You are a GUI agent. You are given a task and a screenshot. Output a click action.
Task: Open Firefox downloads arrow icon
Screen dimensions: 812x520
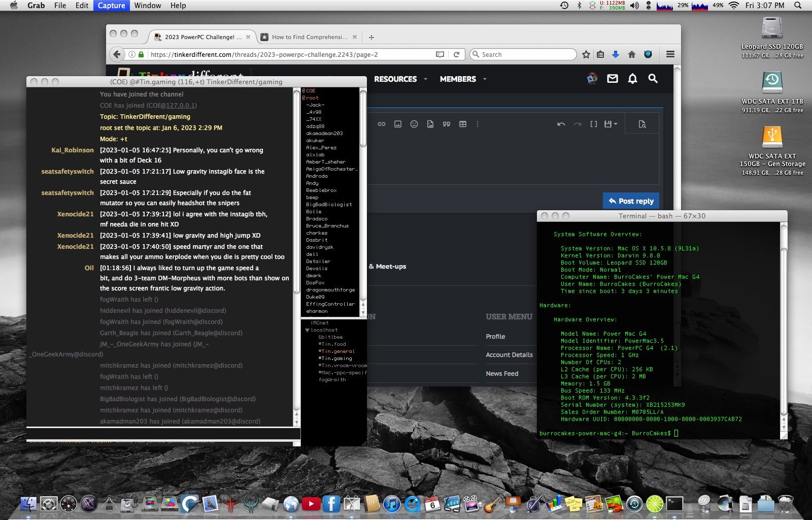pos(616,54)
